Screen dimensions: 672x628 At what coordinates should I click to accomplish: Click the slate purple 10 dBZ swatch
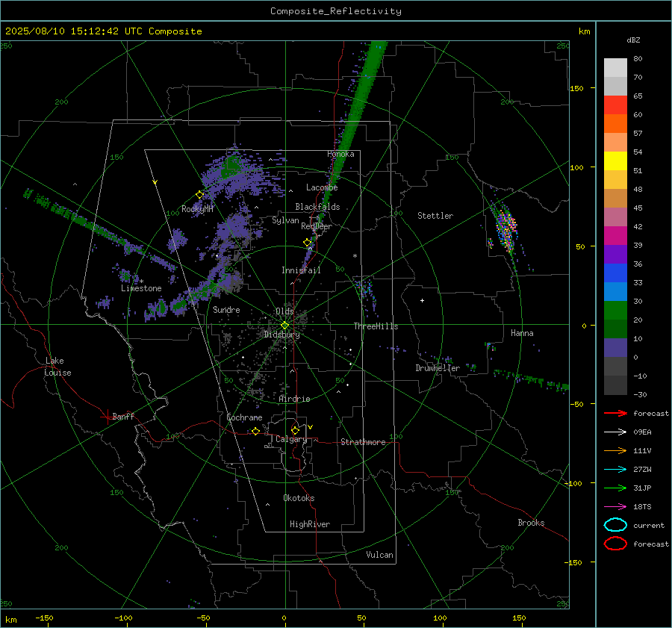pos(615,348)
